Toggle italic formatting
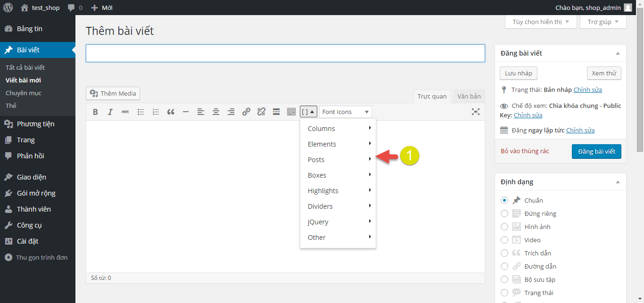This screenshot has height=303, width=644. 110,112
